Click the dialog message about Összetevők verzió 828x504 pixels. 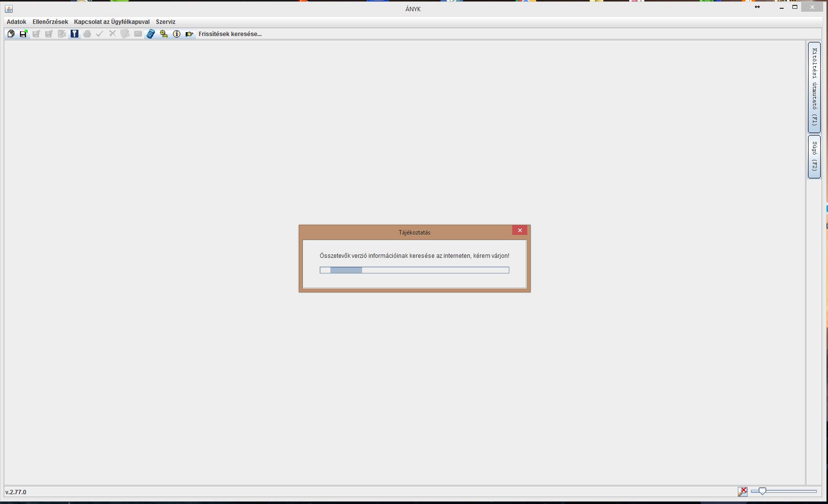pos(414,256)
